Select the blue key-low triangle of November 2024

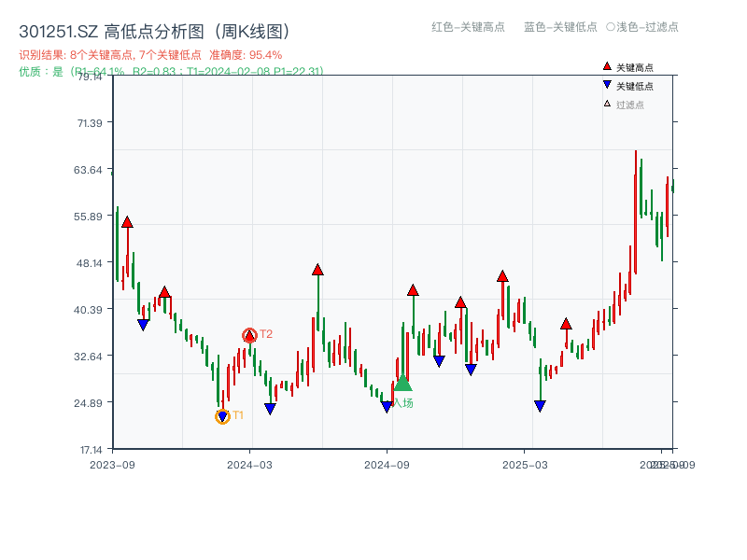tap(439, 361)
